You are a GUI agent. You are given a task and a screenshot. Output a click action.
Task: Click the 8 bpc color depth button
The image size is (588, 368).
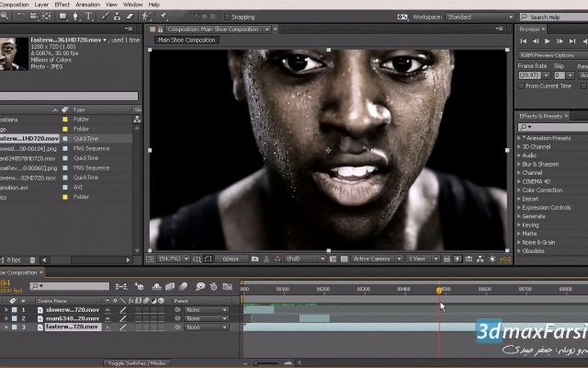pyautogui.click(x=14, y=259)
